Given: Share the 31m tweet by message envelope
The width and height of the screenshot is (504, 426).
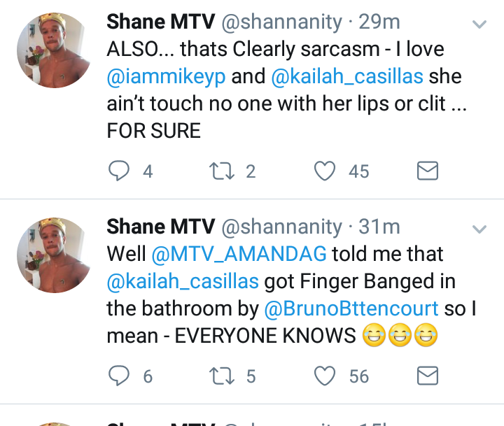Looking at the screenshot, I should pyautogui.click(x=428, y=376).
